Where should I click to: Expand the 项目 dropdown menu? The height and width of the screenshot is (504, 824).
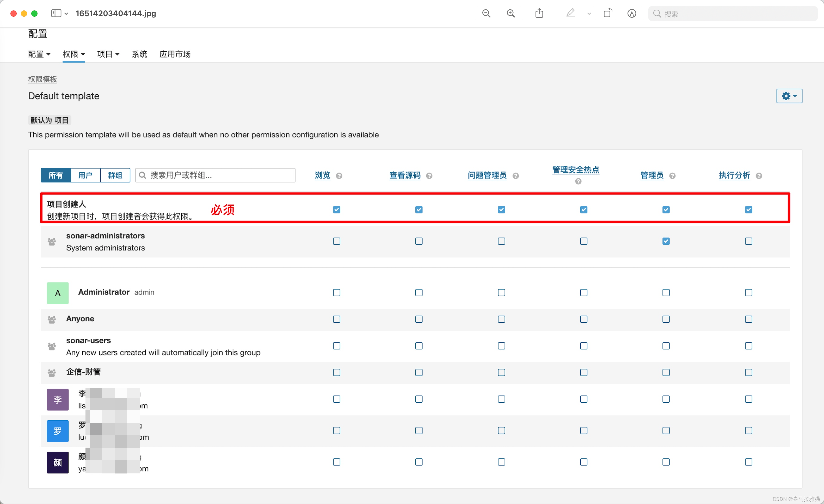point(108,54)
